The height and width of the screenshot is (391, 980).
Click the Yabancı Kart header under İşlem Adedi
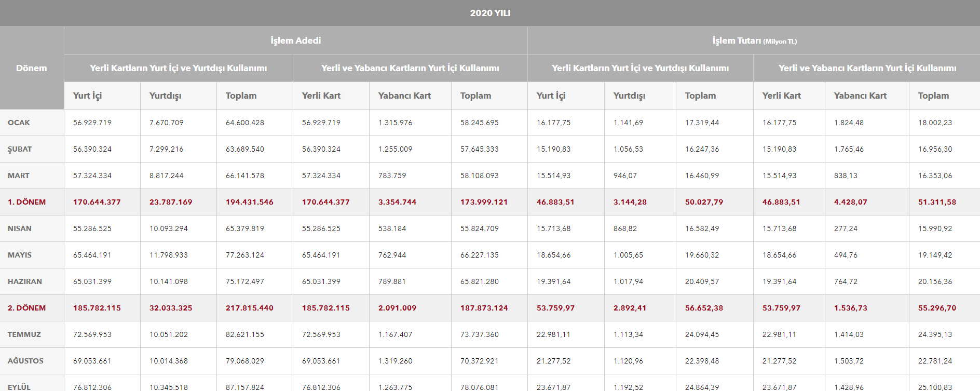pyautogui.click(x=405, y=96)
